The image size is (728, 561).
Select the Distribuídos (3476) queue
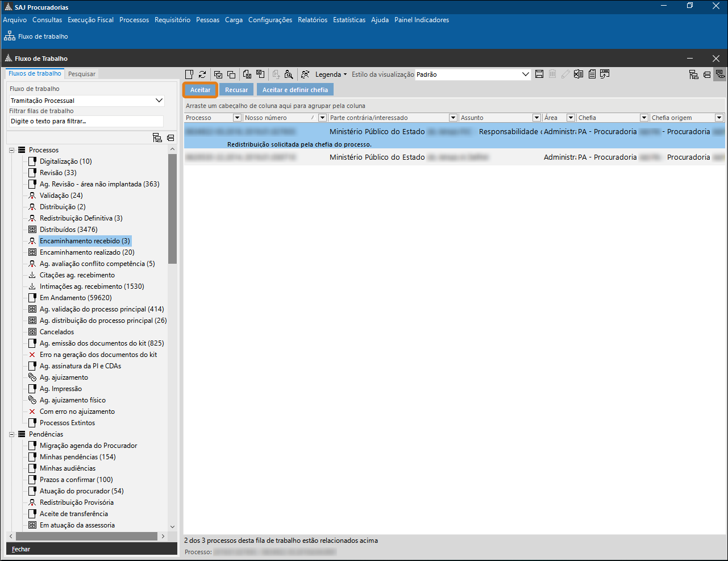point(68,230)
